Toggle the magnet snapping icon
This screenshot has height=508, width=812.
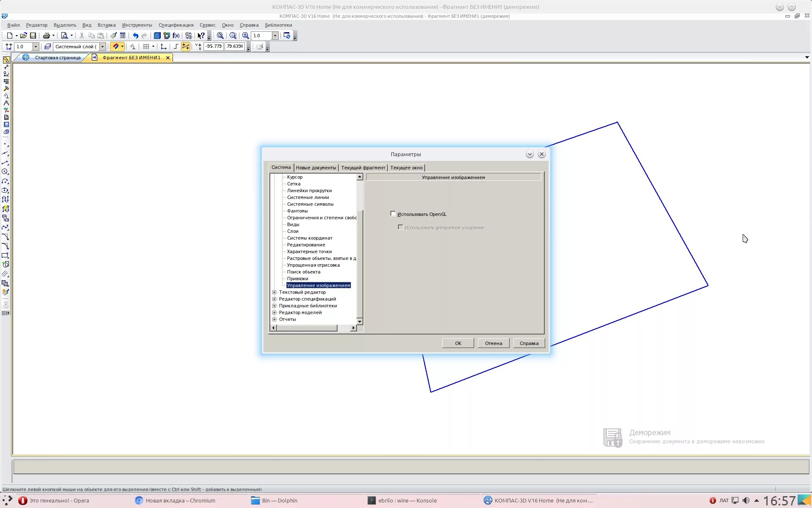click(115, 47)
